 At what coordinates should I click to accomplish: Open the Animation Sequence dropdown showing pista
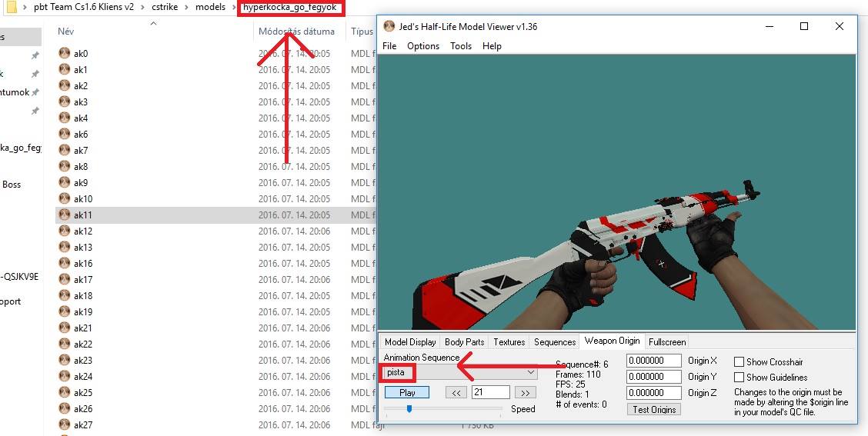pos(460,372)
